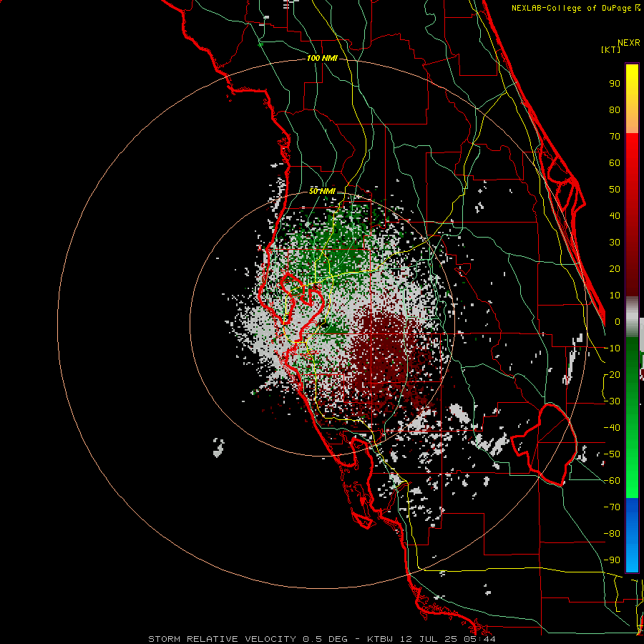Click the "-40" value on velocity scale

[612, 428]
